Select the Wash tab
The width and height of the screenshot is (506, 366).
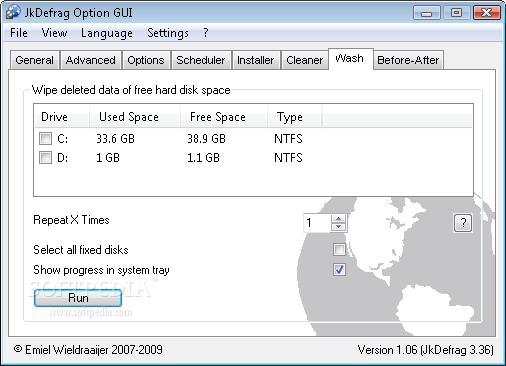click(350, 59)
